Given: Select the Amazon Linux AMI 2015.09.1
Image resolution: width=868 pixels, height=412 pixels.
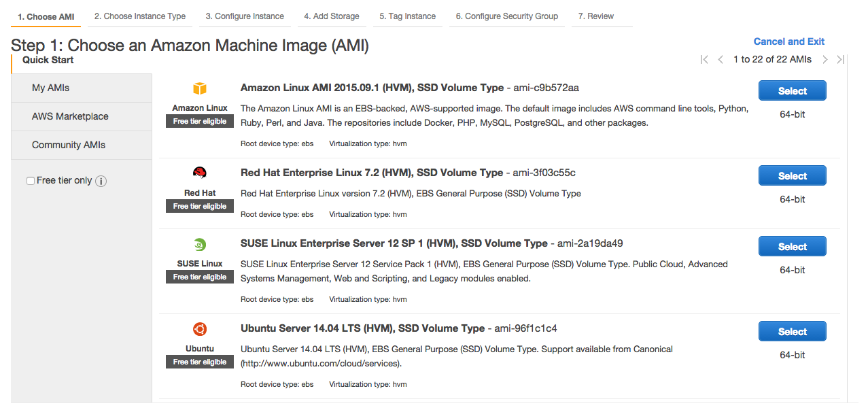Looking at the screenshot, I should (x=793, y=91).
